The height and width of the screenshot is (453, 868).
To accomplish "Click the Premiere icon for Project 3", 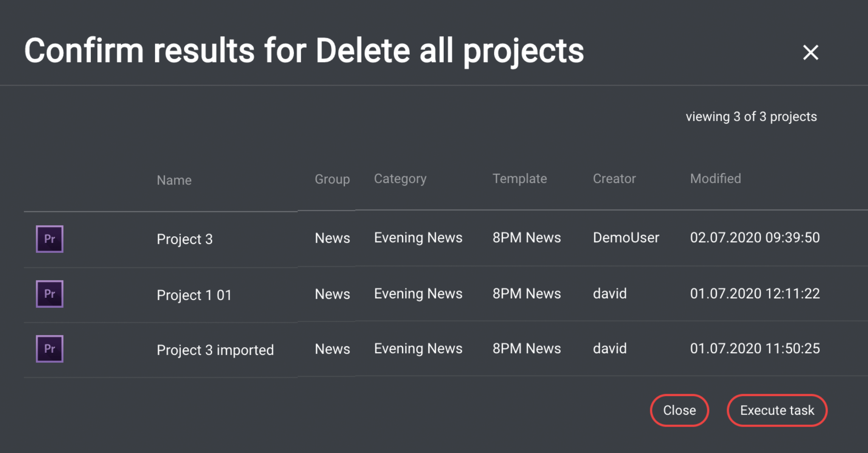I will (50, 239).
